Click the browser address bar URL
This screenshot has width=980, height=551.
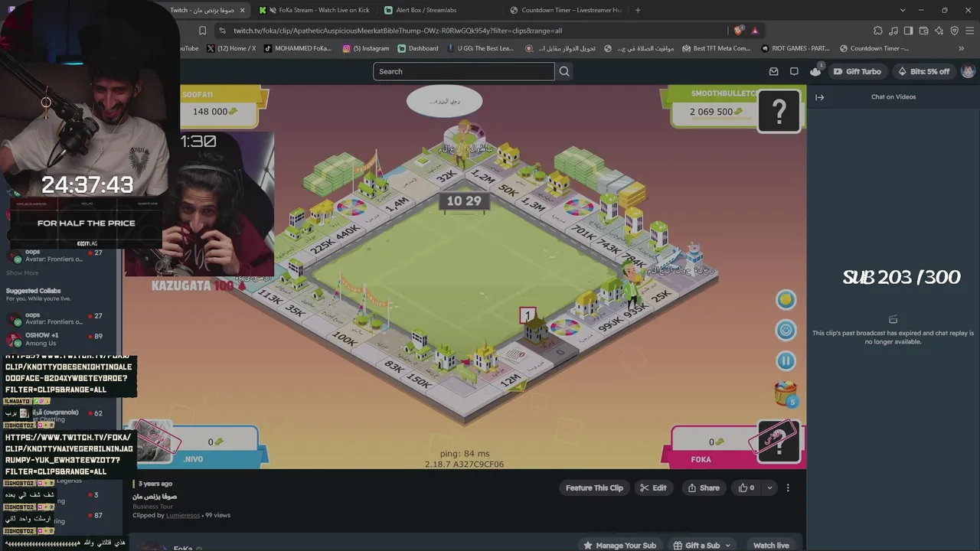coord(397,31)
